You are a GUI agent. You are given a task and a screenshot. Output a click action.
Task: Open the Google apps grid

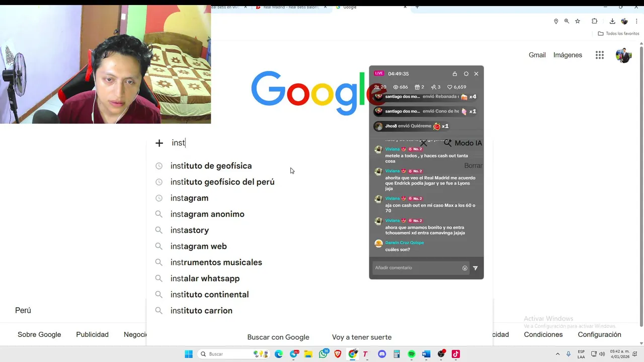(x=599, y=55)
